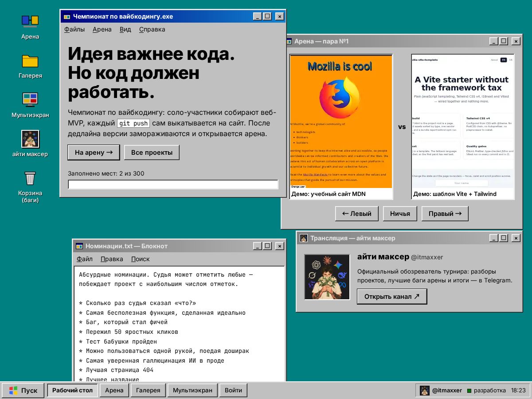This screenshot has width=532, height=399.
Task: Click the На арену → button
Action: (94, 153)
